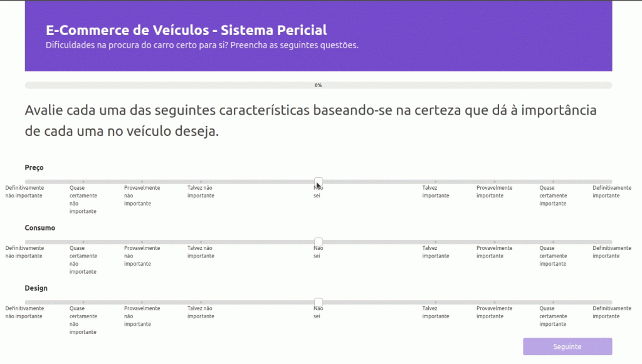Set Preço to Talvez importante
The image size is (642, 364).
click(x=436, y=182)
